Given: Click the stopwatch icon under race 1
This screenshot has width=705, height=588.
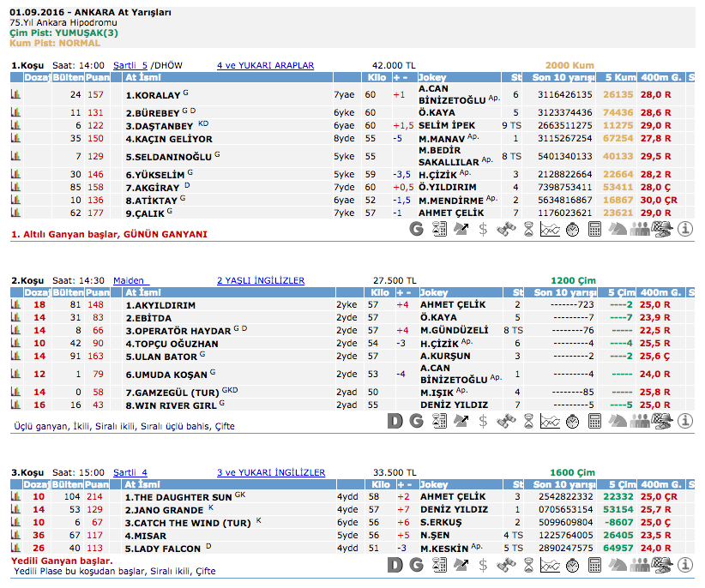Looking at the screenshot, I should [572, 229].
